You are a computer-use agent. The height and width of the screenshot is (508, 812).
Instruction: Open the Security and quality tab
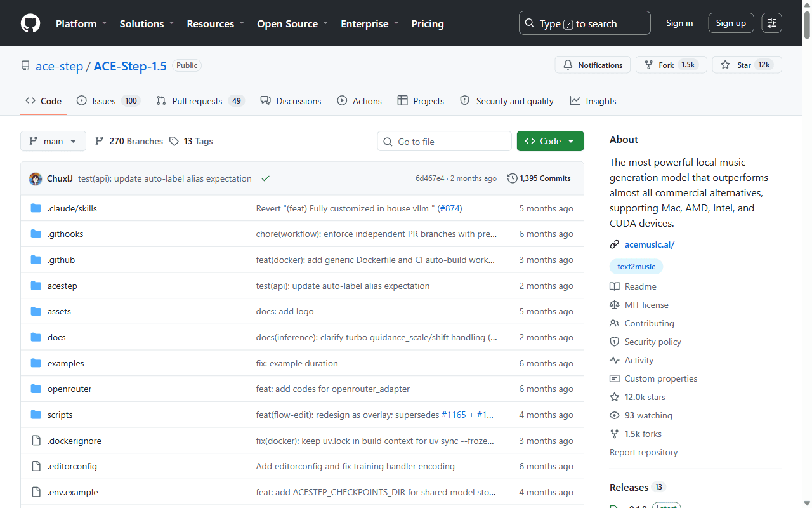pyautogui.click(x=507, y=101)
